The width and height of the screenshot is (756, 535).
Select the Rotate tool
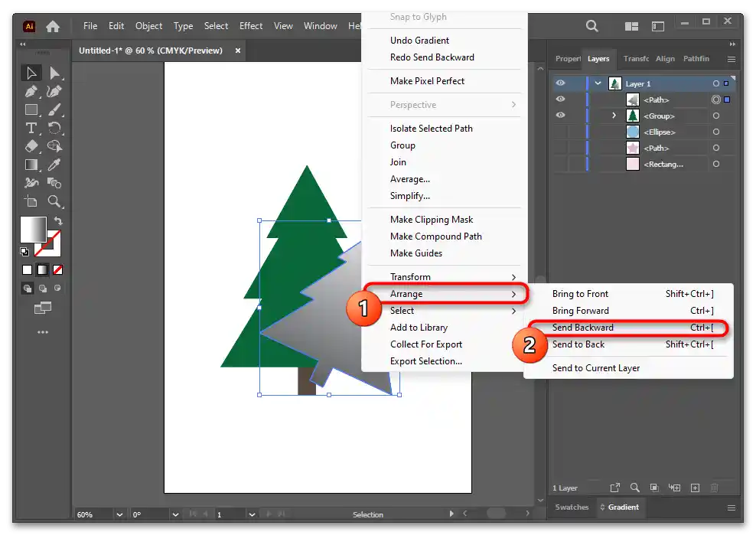point(54,128)
